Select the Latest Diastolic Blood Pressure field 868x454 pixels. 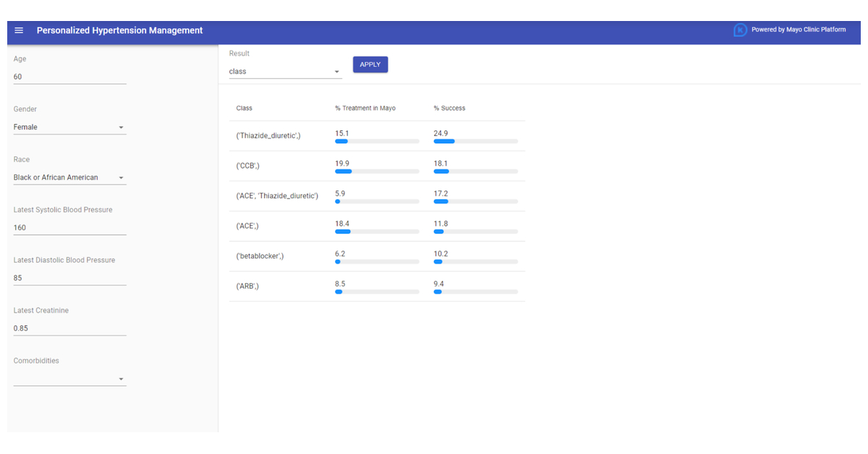[69, 277]
